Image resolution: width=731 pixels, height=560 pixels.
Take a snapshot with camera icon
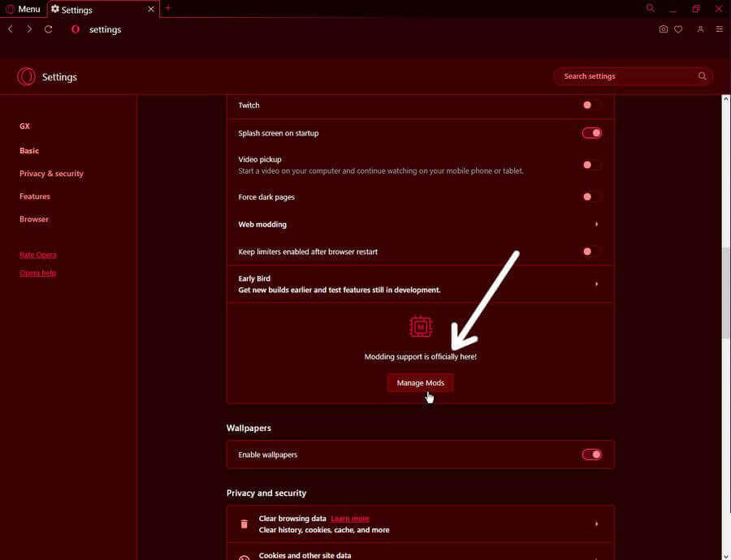(663, 29)
